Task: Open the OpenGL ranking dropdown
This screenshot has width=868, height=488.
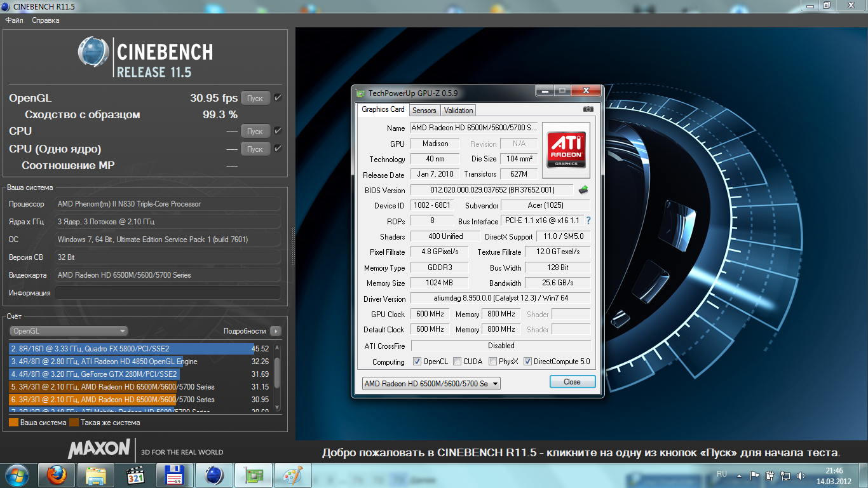Action: (x=69, y=331)
